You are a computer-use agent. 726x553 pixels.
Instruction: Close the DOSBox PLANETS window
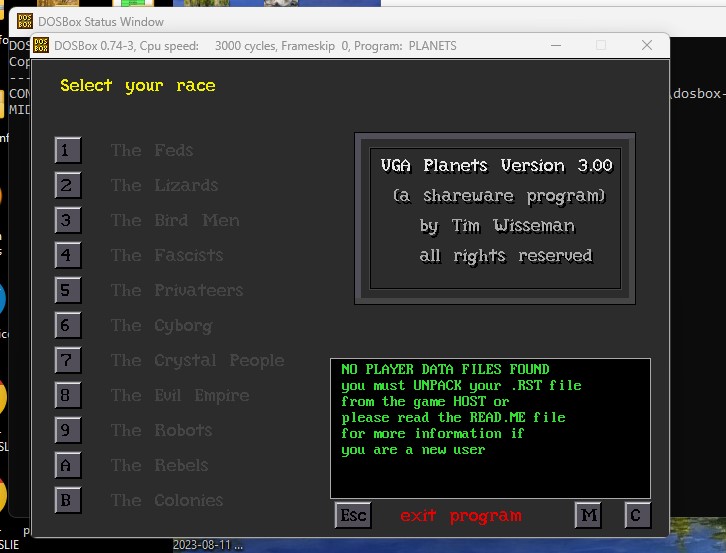click(x=647, y=45)
